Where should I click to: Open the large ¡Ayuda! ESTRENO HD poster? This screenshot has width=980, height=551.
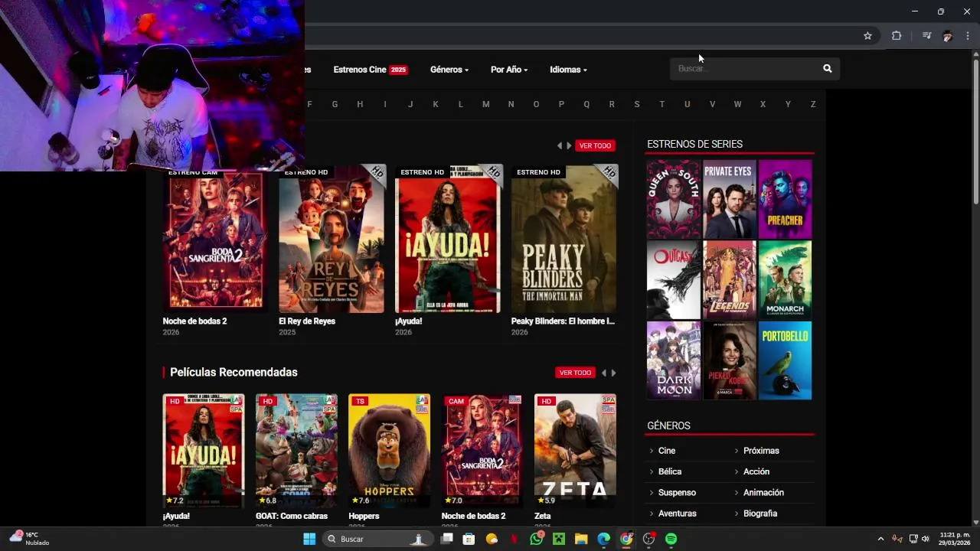(448, 239)
